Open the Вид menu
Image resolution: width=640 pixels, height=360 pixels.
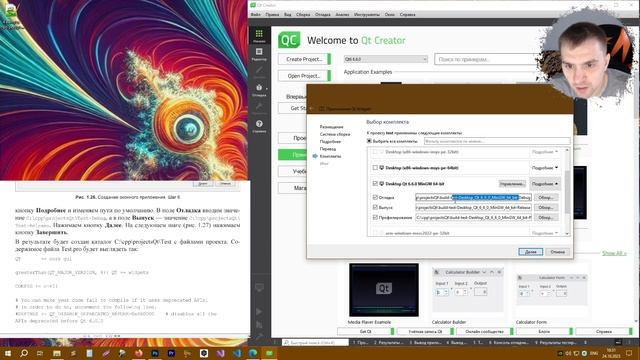coord(287,15)
